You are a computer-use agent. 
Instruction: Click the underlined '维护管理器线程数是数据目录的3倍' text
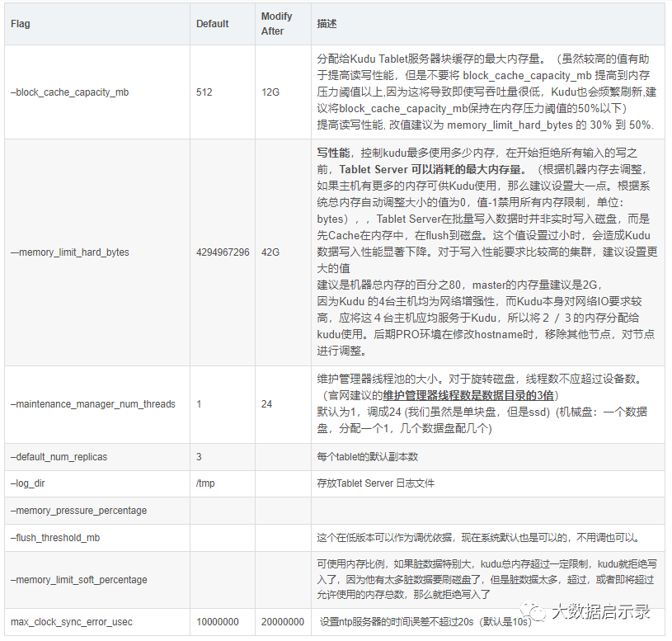[x=468, y=395]
